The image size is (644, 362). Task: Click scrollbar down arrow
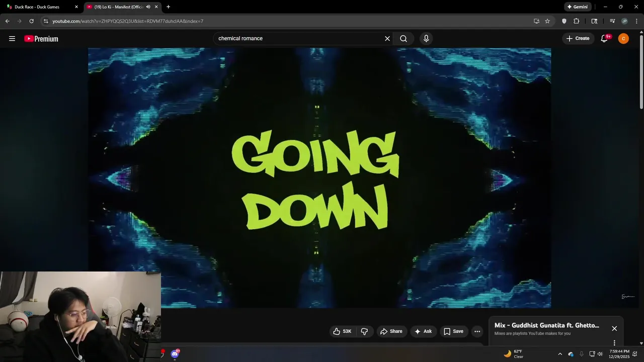tap(641, 343)
